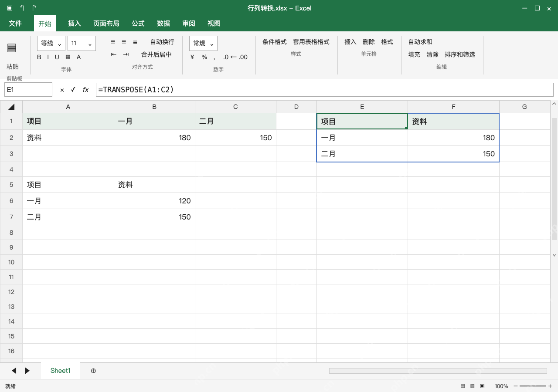
Task: Click the Paste (粘贴) clipboard icon
Action: pos(12,48)
